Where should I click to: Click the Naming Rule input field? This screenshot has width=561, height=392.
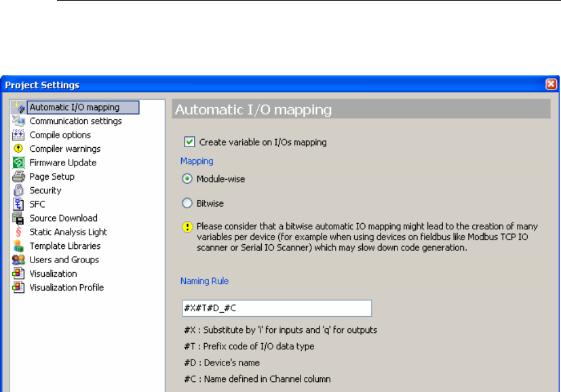277,308
